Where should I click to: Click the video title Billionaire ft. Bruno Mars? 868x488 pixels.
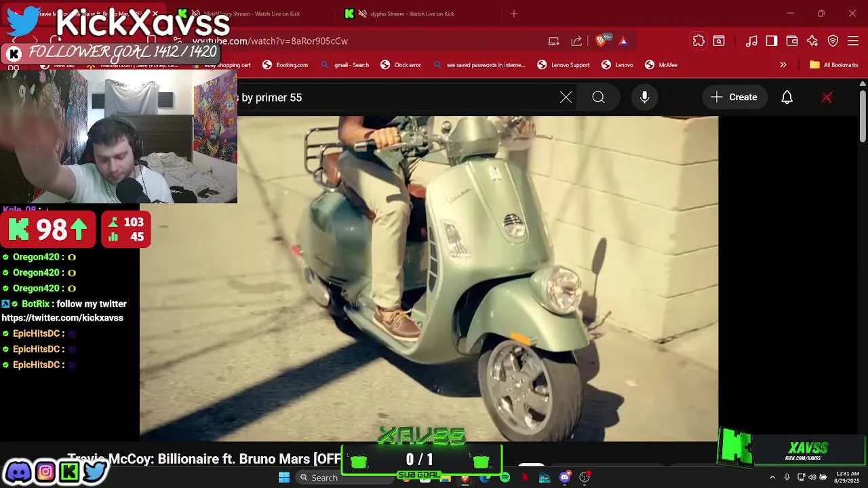pos(203,459)
